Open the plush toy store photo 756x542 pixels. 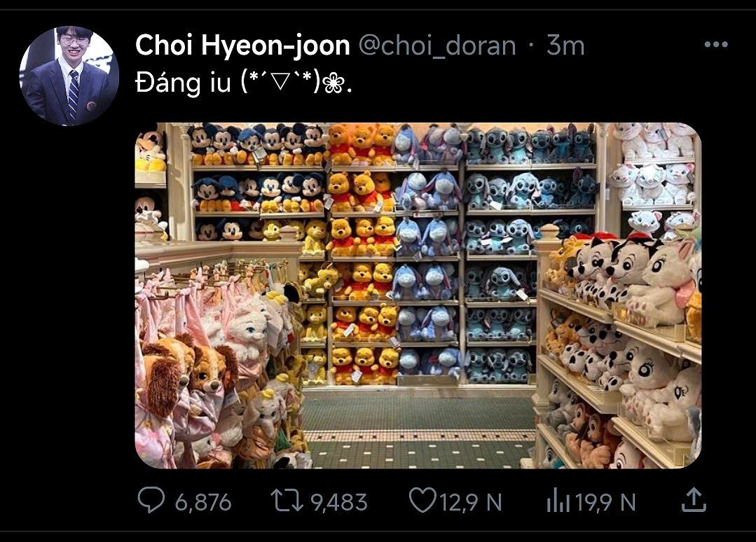point(418,296)
